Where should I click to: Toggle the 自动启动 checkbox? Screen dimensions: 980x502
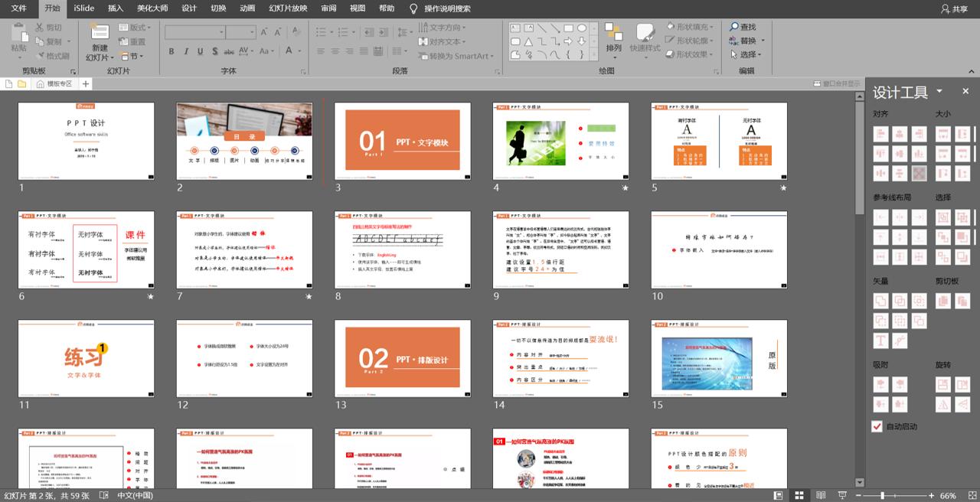[877, 426]
